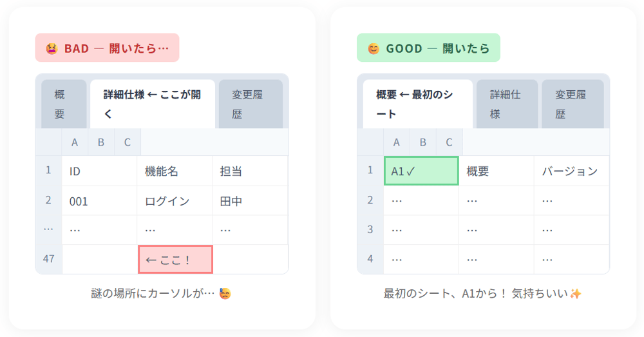The image size is (644, 337).
Task: Select the バージョン cell
Action: pyautogui.click(x=571, y=171)
